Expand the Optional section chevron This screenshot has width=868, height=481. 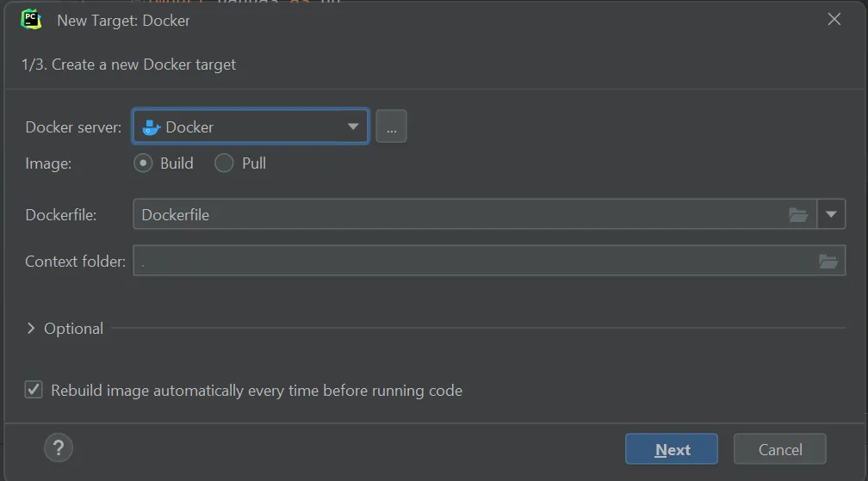coord(31,329)
